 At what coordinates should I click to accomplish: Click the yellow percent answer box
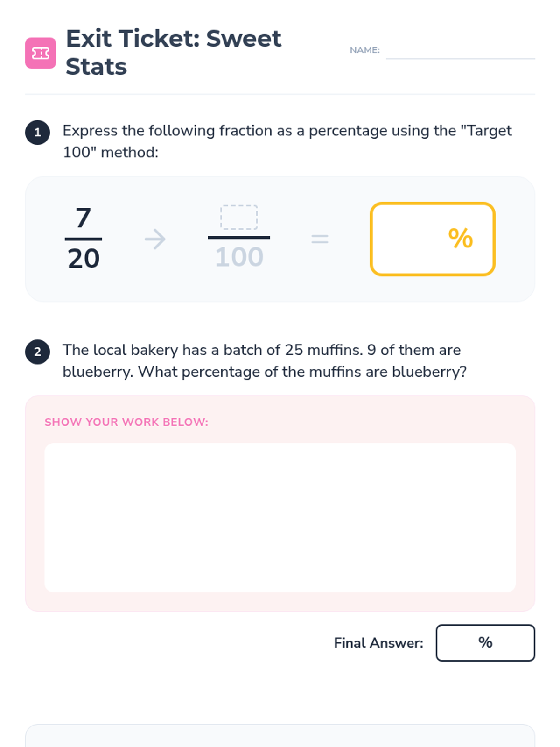(433, 239)
